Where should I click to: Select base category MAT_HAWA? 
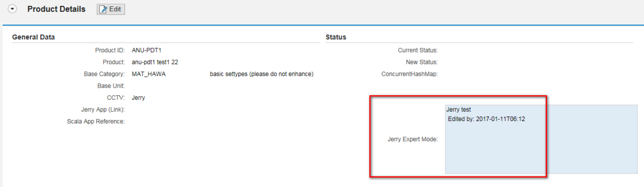[x=149, y=74]
